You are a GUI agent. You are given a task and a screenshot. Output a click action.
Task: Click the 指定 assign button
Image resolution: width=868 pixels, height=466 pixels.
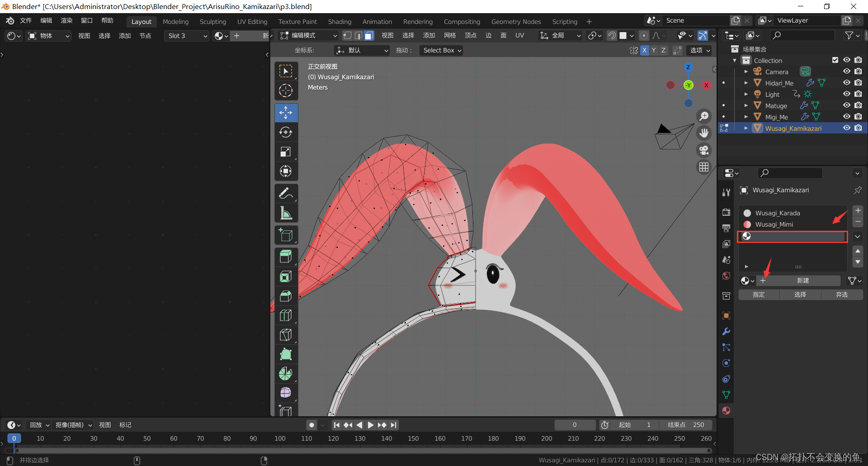[x=759, y=295]
